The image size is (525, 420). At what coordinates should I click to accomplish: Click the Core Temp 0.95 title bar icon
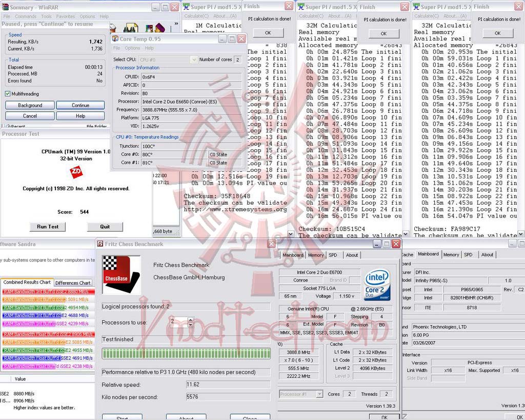pyautogui.click(x=115, y=39)
